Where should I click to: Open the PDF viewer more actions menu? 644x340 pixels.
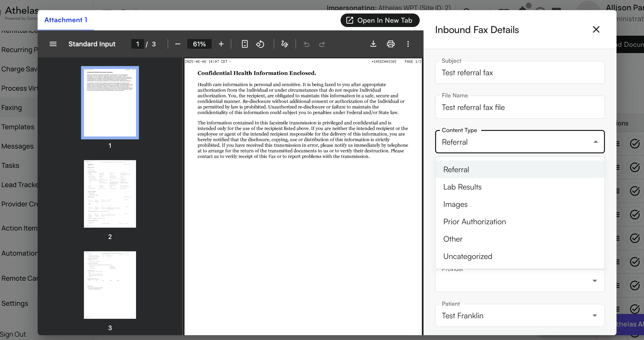coord(408,44)
